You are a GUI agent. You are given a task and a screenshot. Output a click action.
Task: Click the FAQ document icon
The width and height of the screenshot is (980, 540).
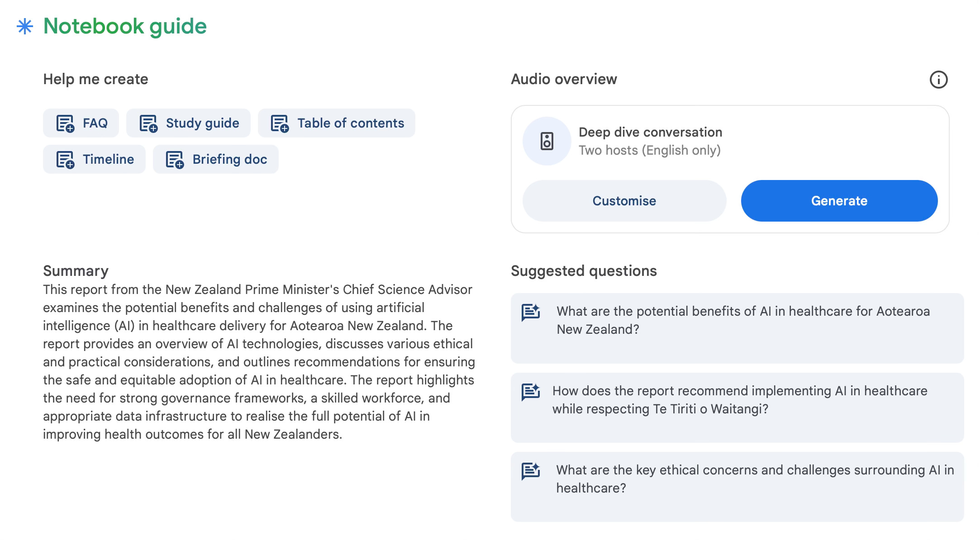tap(65, 123)
